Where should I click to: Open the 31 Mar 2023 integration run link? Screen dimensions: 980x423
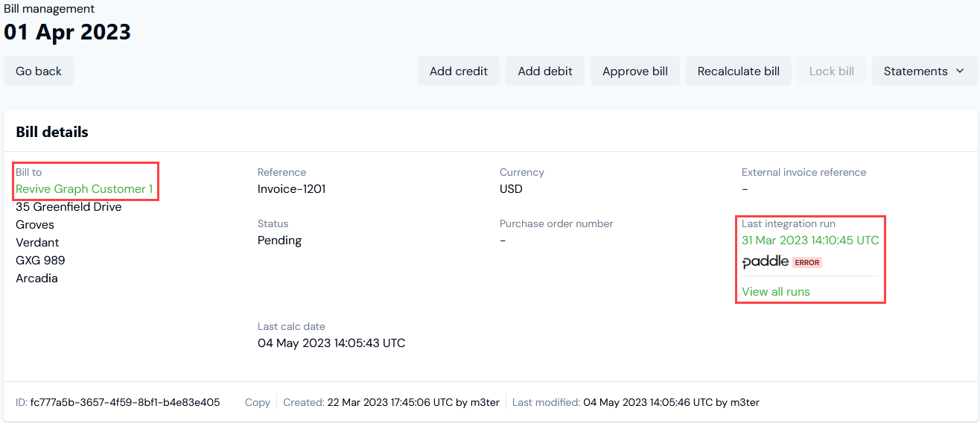point(810,240)
